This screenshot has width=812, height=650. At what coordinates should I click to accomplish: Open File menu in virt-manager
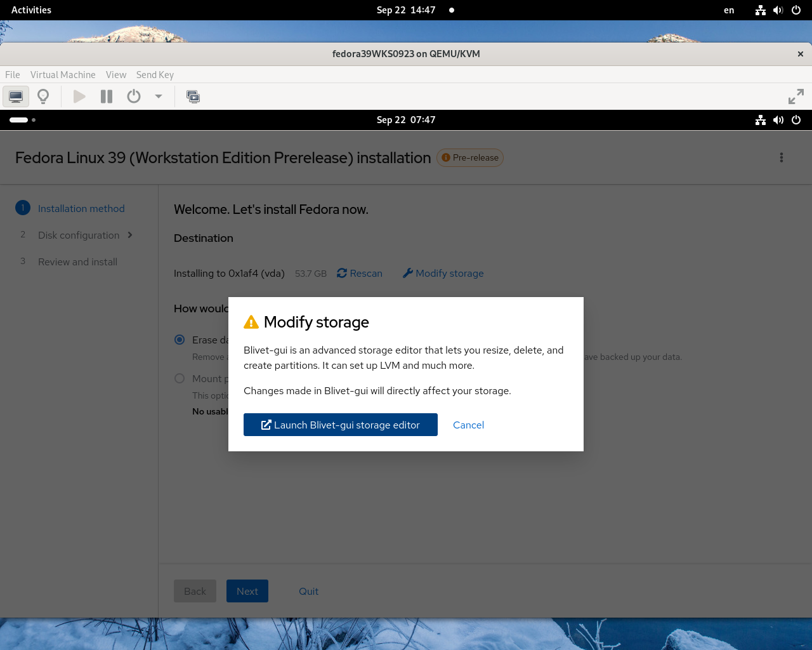[x=13, y=75]
